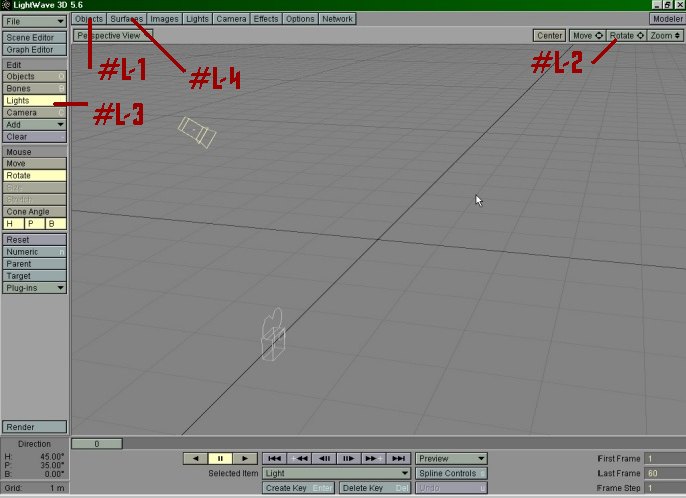The image size is (686, 498).
Task: Click the viewport Rotate drag control
Action: (x=626, y=35)
